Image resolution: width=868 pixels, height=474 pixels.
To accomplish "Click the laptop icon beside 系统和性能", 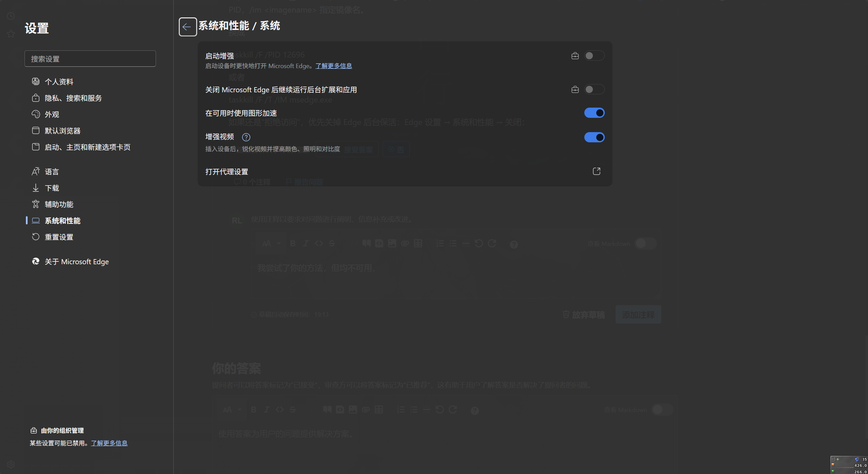I will [x=36, y=220].
